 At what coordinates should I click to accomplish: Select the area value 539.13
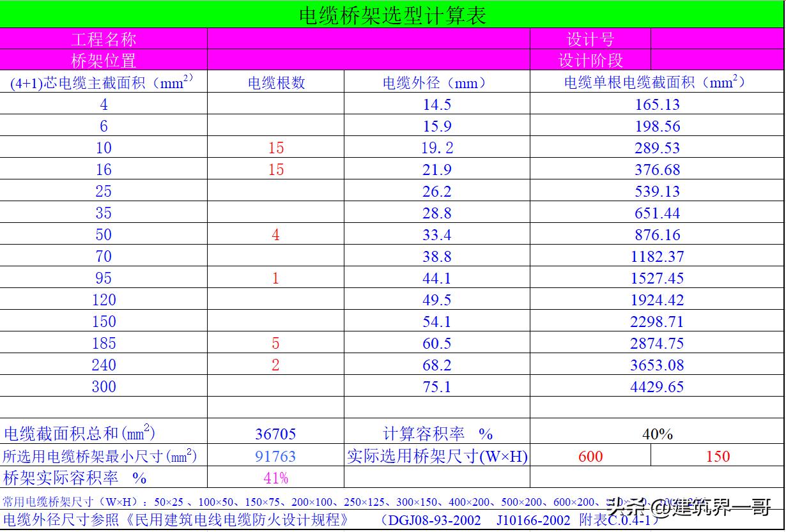(x=658, y=191)
